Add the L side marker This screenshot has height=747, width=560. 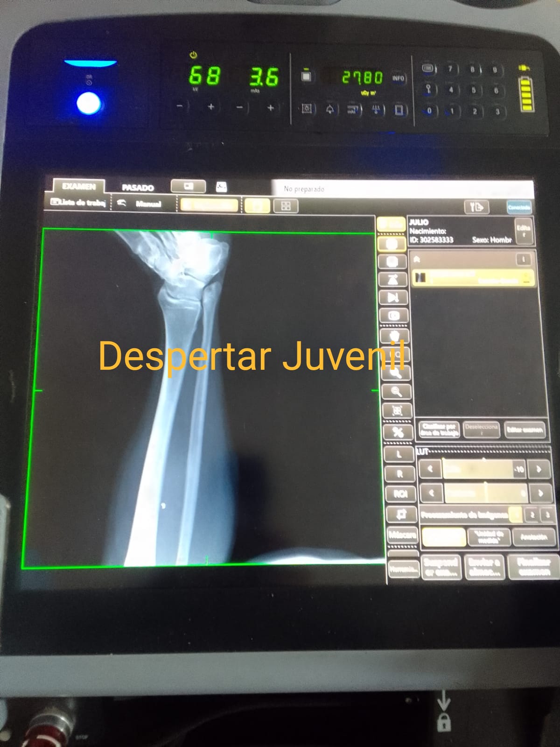[399, 454]
